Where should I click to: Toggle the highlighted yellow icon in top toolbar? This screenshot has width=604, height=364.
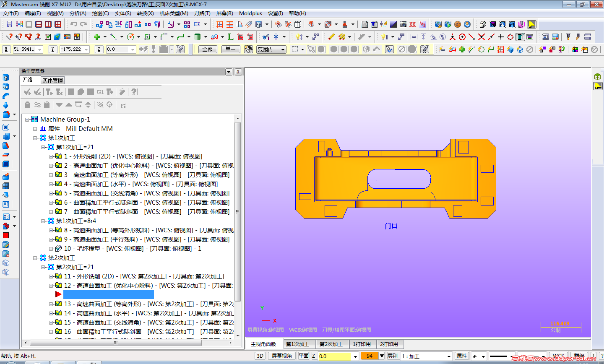532,24
